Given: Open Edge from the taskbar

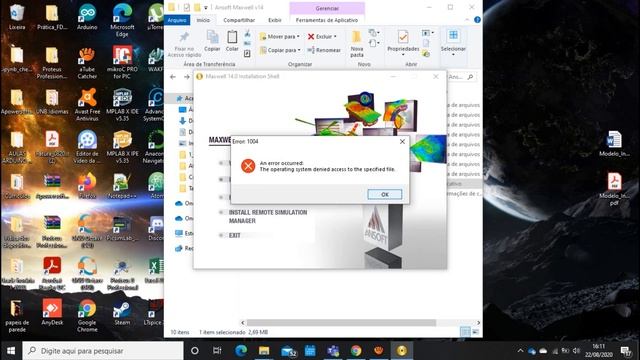Looking at the screenshot, I should [x=241, y=351].
